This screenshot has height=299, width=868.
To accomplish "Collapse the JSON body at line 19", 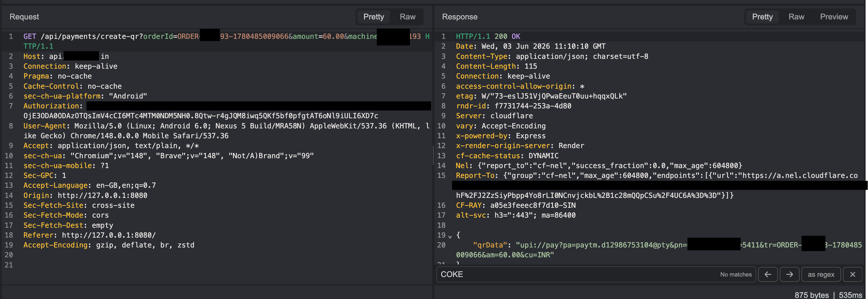I will 450,236.
